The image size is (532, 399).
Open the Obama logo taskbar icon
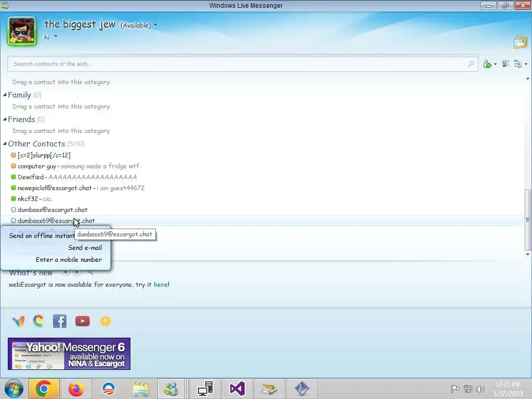109,389
